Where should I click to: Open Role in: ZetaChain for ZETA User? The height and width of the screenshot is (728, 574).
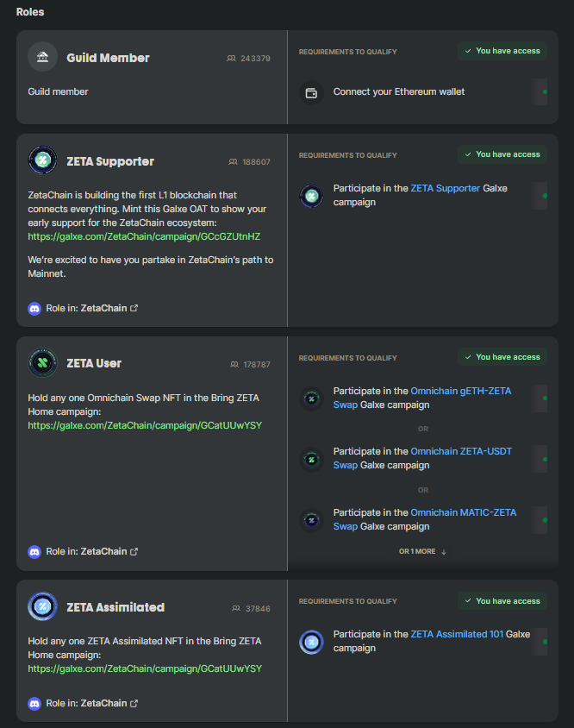[x=92, y=551]
